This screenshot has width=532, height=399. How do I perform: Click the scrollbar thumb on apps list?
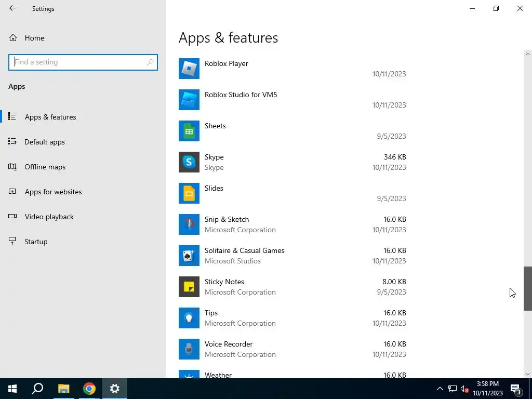point(528,288)
